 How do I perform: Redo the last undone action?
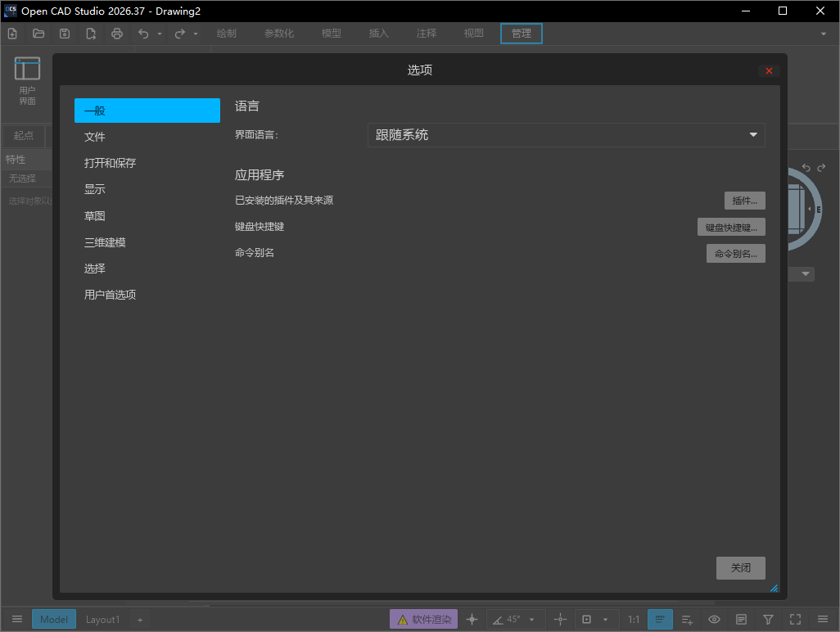tap(179, 34)
